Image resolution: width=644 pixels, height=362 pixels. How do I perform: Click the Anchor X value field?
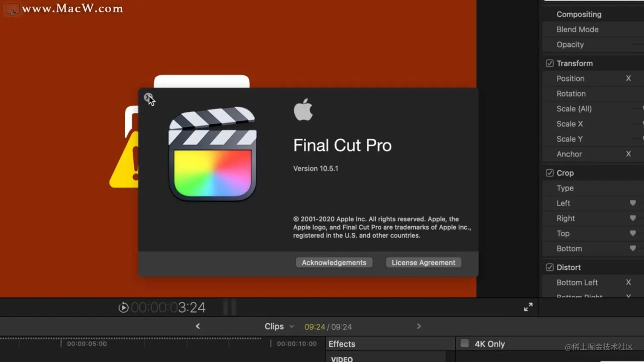628,154
